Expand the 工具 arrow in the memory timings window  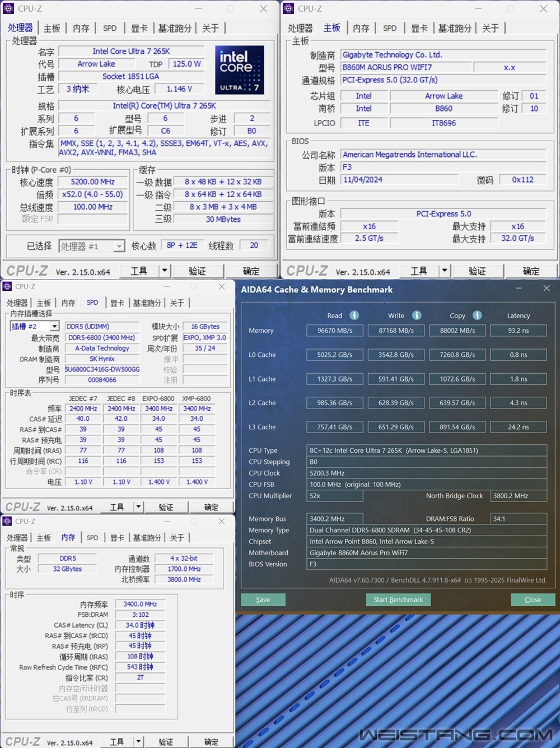point(138,741)
